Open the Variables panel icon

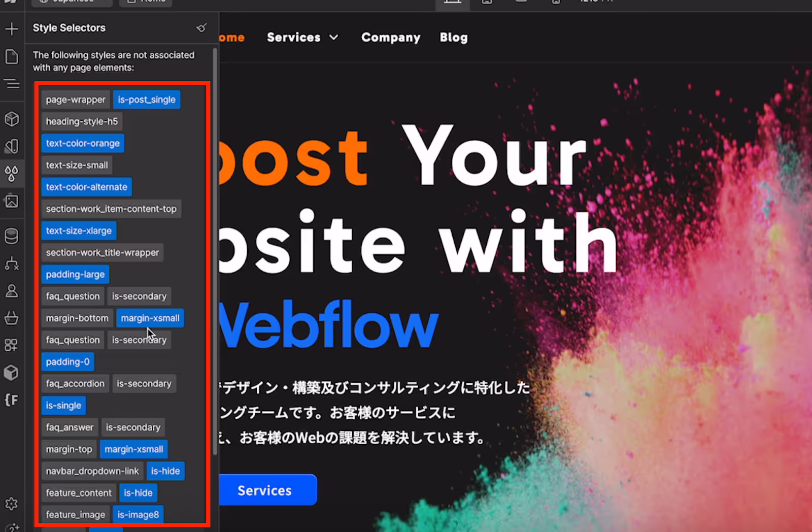pyautogui.click(x=12, y=147)
